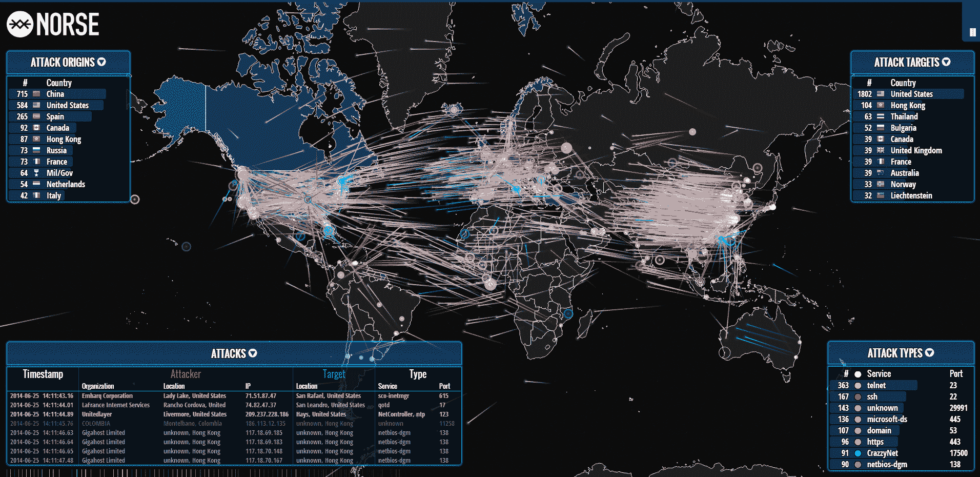Select the Timestamp column header
Screen dimensions: 980x477
coord(43,374)
